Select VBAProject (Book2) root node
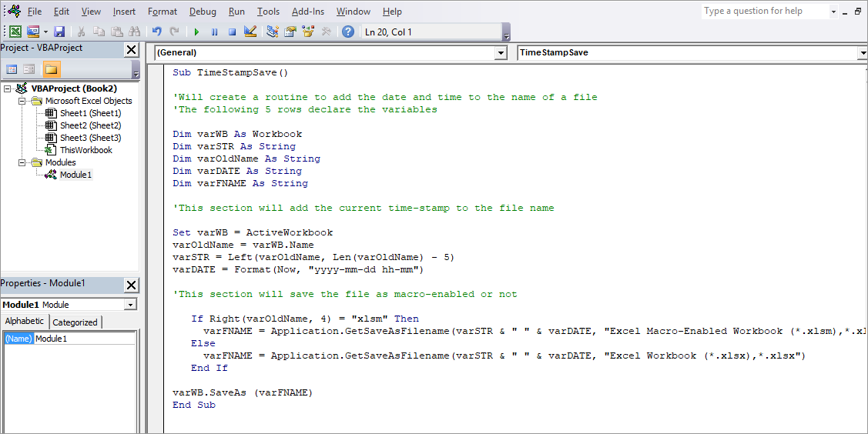 tap(74, 88)
